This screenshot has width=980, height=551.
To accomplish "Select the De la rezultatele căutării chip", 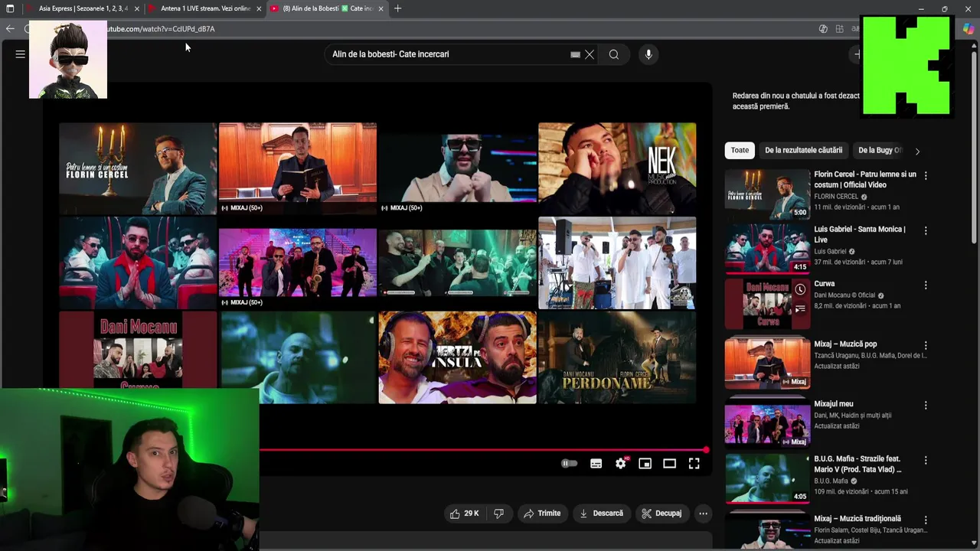I will click(x=803, y=150).
